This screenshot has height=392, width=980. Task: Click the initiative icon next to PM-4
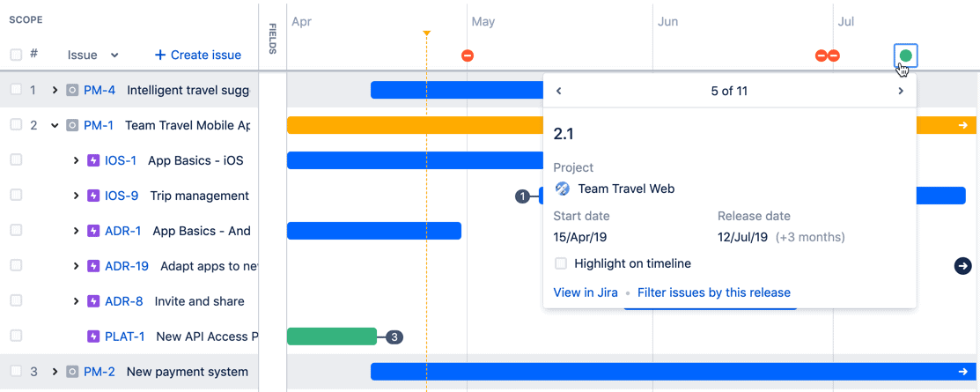pyautogui.click(x=72, y=90)
